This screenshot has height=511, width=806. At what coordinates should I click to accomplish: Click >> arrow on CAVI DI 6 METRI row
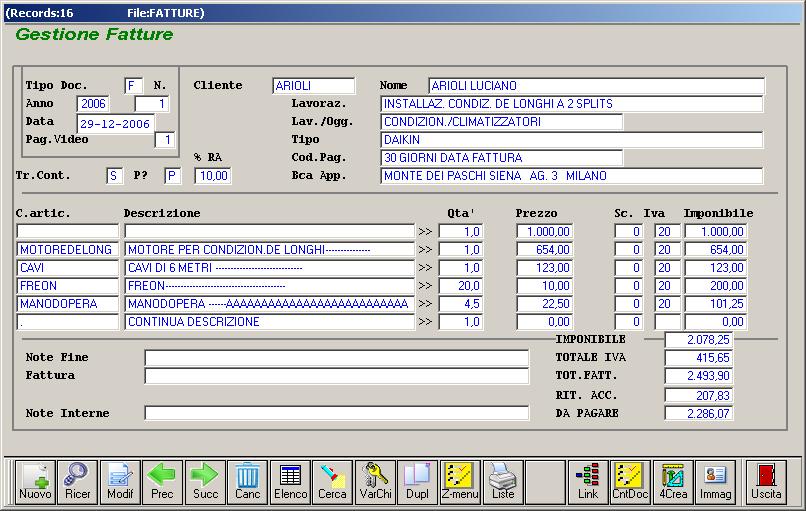(425, 268)
